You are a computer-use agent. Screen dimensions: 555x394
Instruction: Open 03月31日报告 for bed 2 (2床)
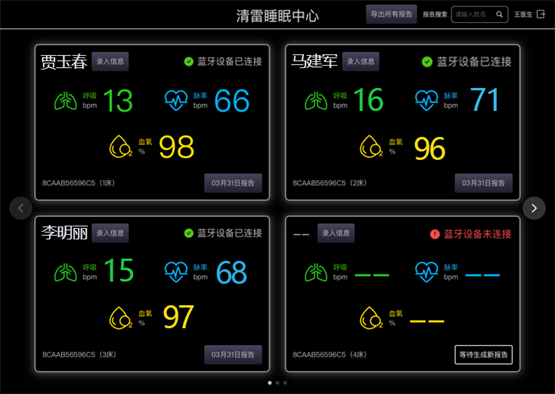pyautogui.click(x=484, y=183)
